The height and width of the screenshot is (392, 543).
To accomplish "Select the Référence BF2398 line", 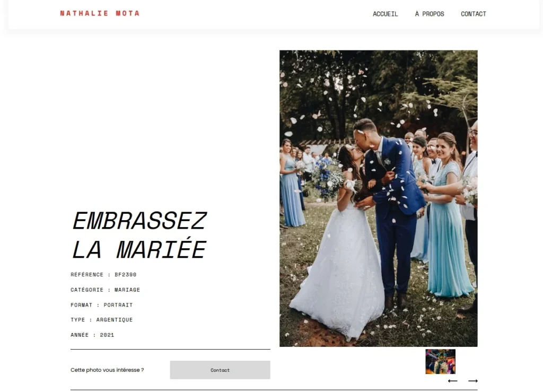I will pos(103,275).
